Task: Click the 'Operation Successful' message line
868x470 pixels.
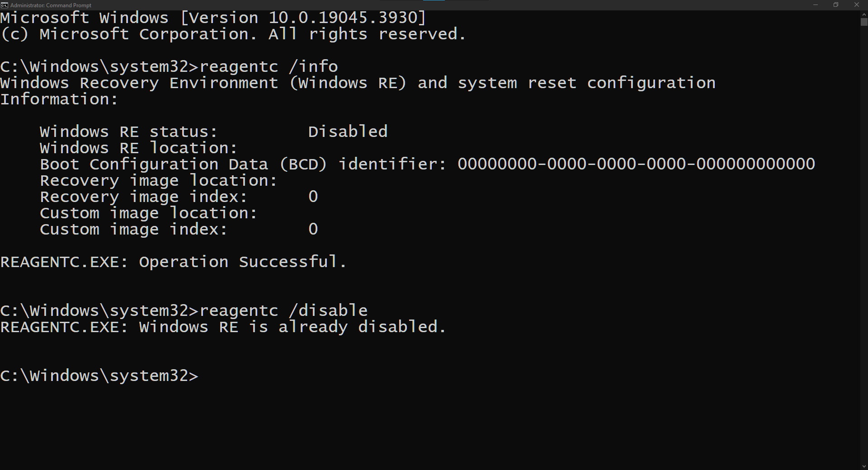Action: tap(173, 262)
